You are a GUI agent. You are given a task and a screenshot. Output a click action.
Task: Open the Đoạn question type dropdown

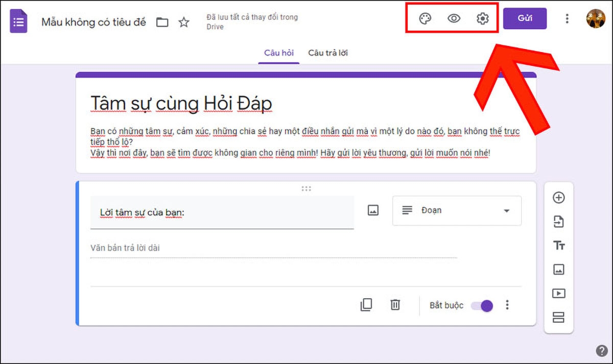tap(456, 210)
